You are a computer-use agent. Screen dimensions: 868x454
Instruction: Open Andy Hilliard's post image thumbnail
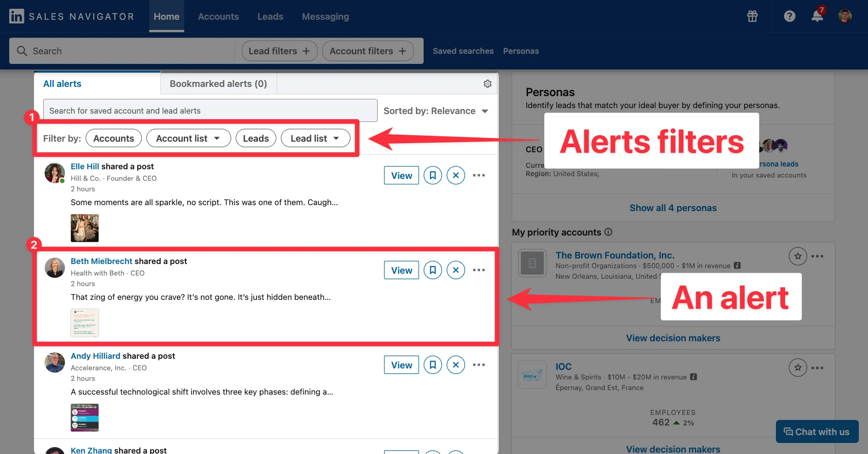[85, 418]
